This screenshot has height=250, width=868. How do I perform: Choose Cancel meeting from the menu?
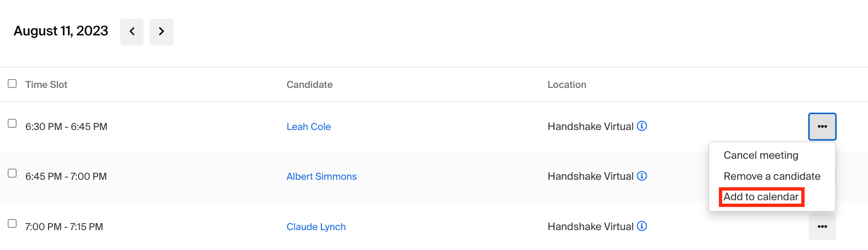[x=761, y=155]
